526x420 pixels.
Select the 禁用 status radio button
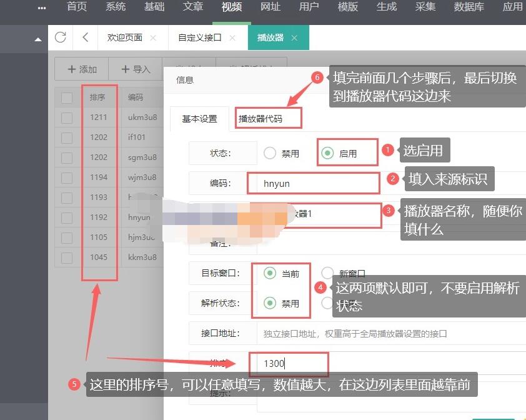(270, 153)
